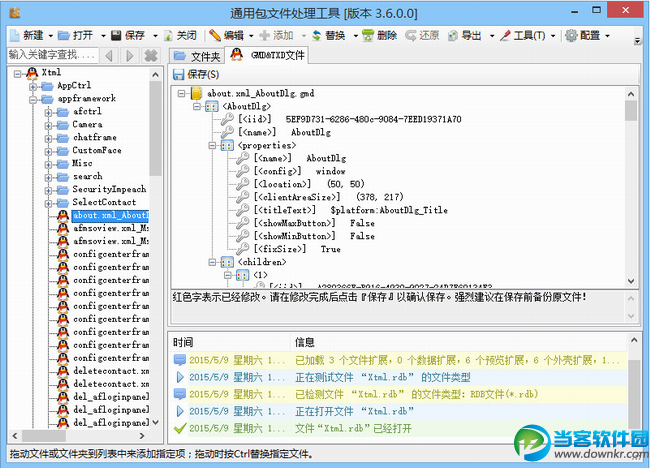Click the 保存(S) disk icon in editor panel
This screenshot has width=650, height=468.
coord(178,74)
